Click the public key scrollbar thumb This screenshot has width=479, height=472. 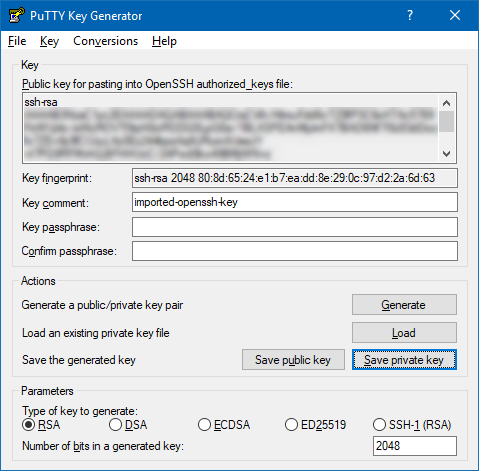pos(447,122)
